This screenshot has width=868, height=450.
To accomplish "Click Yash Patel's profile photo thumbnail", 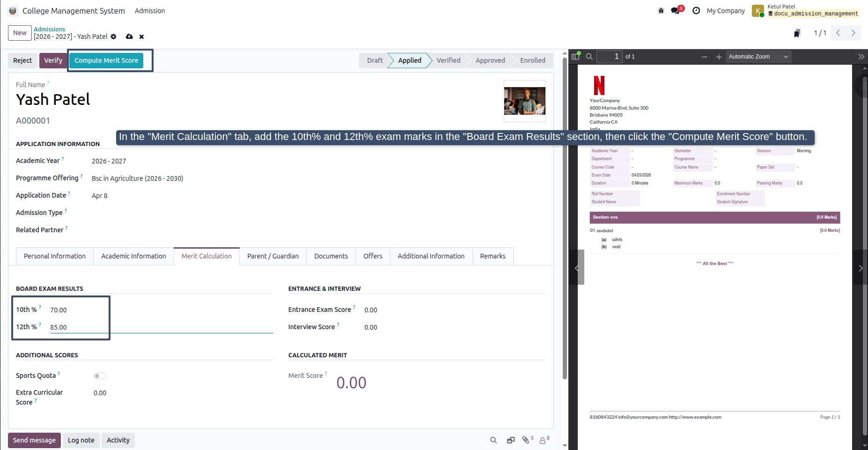I will click(x=525, y=101).
